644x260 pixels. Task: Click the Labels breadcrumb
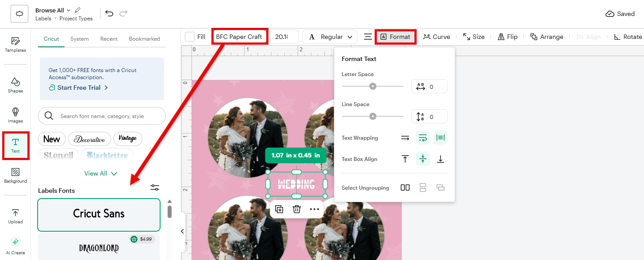(x=43, y=19)
